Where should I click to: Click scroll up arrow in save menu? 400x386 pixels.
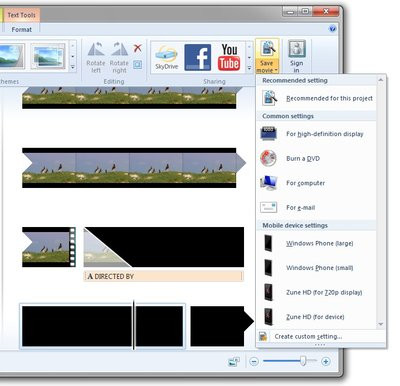[381, 80]
